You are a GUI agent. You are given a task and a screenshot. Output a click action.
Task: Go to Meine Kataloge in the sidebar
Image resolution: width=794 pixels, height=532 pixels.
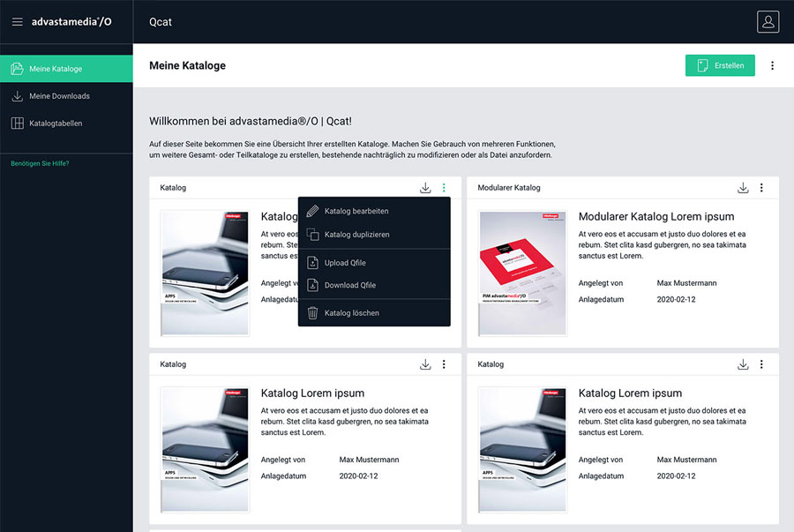coord(66,68)
